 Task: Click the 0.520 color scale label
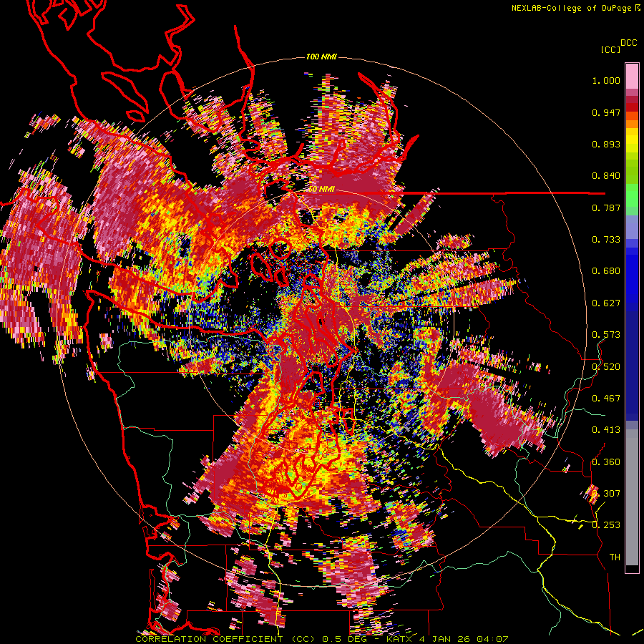[606, 366]
